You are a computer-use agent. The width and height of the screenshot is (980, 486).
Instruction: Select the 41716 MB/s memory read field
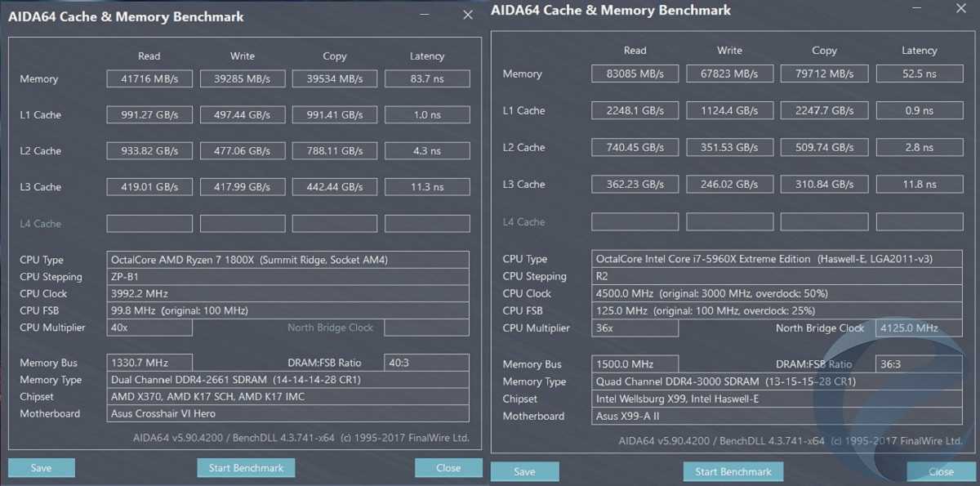(149, 79)
